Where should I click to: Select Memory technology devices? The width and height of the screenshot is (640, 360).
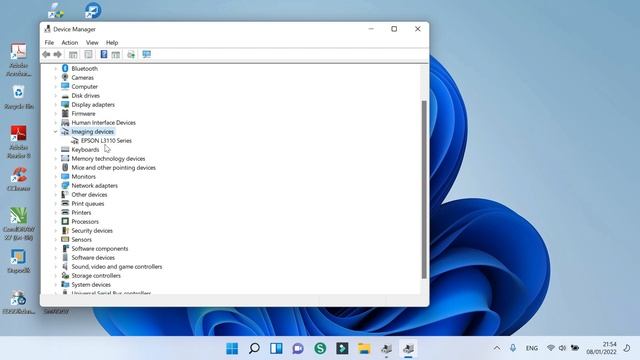[108, 158]
